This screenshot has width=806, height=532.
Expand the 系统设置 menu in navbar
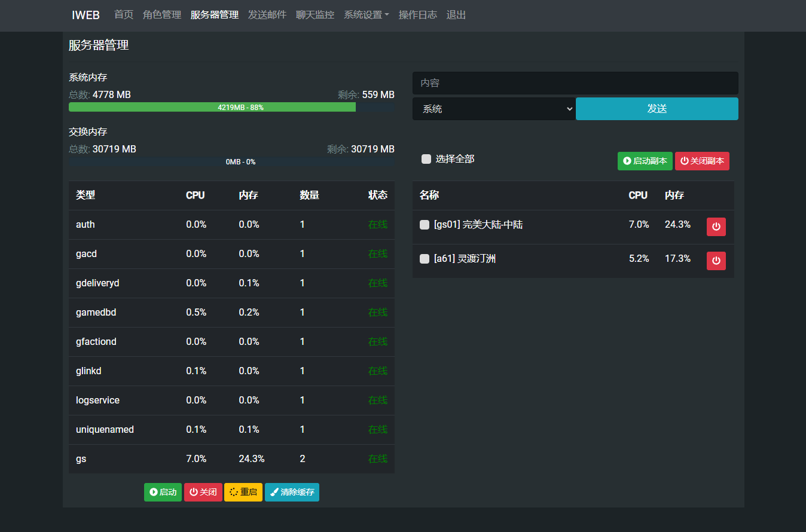pos(366,15)
